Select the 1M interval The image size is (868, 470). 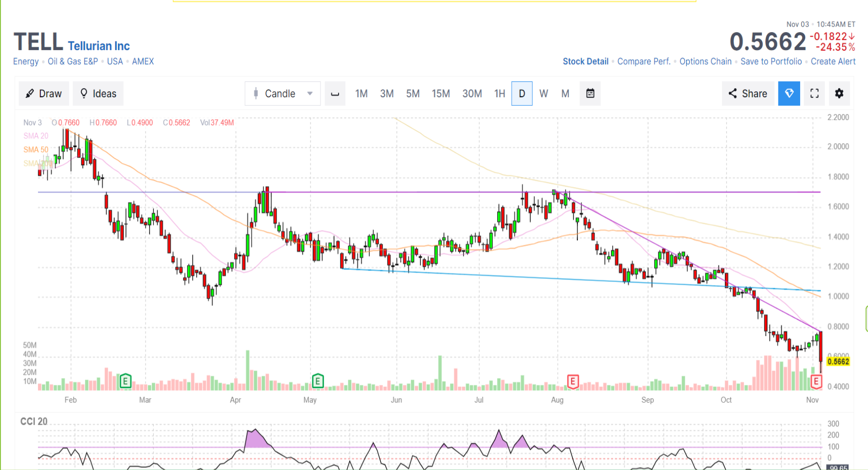click(361, 94)
